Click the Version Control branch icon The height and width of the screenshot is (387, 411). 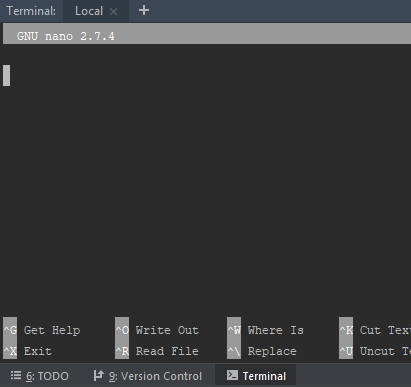pos(99,375)
